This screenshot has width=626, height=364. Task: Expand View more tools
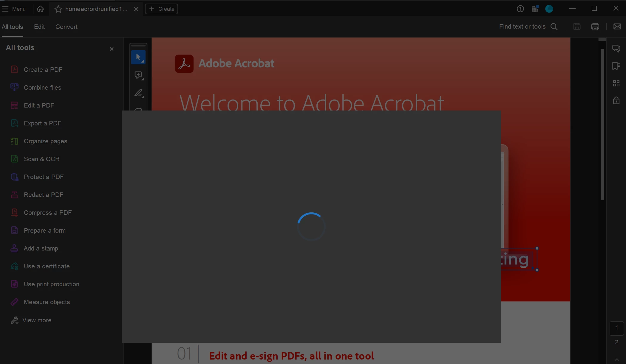37,320
